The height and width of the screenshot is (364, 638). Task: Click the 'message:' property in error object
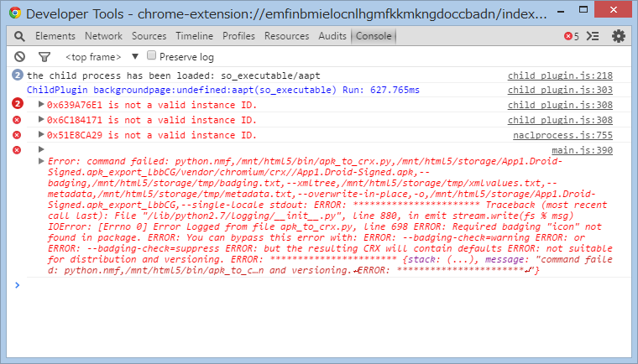(509, 259)
